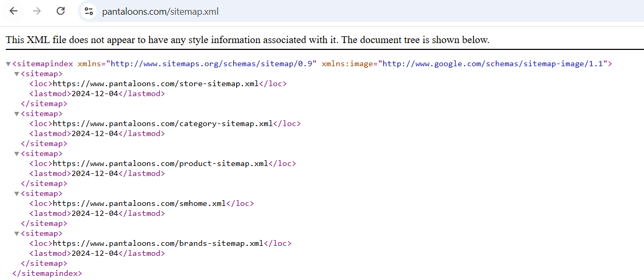Viewport: 644px width, 280px height.
Task: Click the google.com sitemap-image xmlns value
Action: (493, 64)
